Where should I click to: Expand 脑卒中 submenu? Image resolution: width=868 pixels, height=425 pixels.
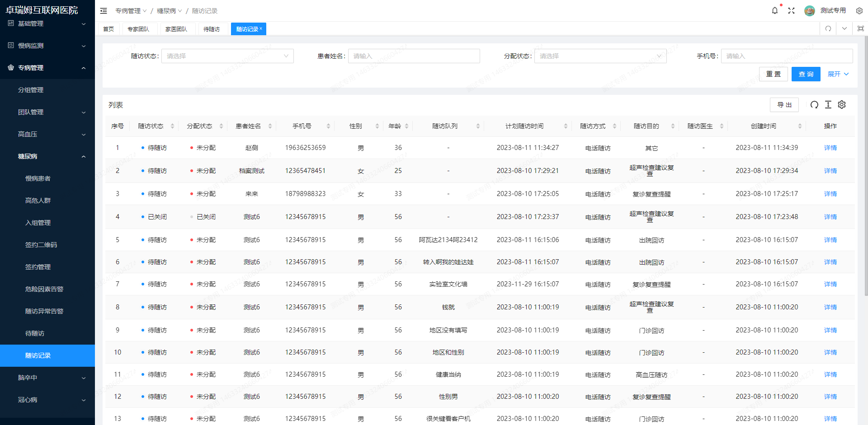click(47, 378)
